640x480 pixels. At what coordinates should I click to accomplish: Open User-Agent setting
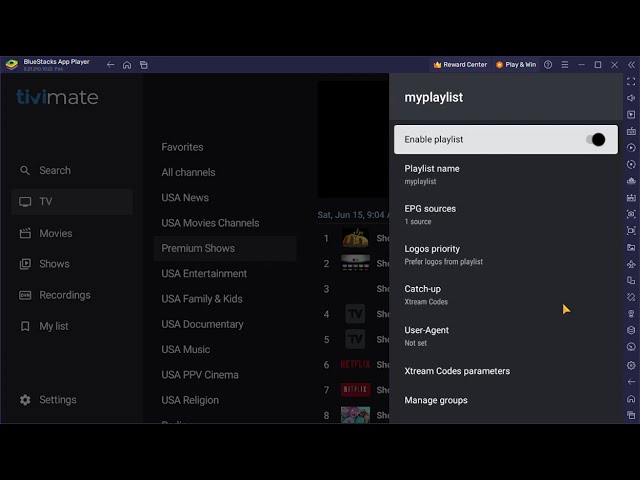(506, 336)
